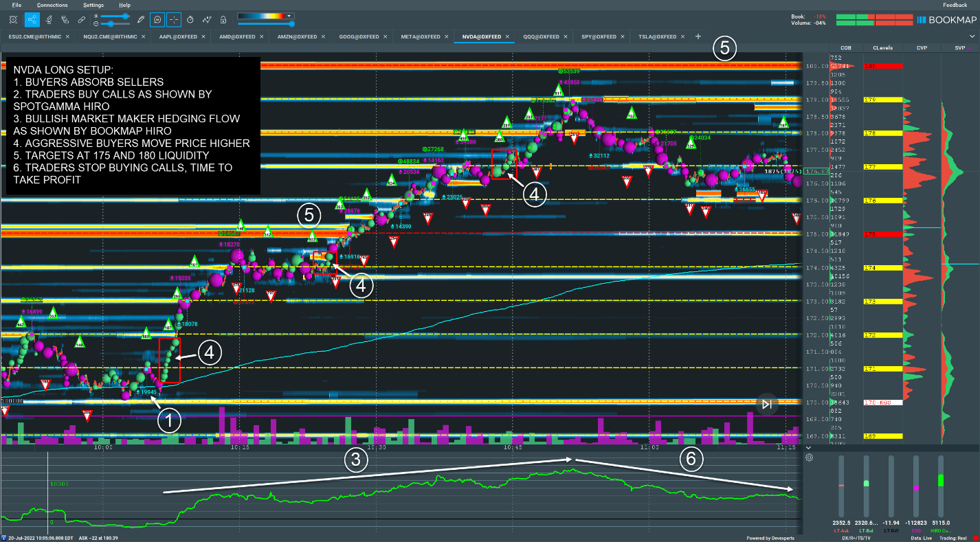Switch to QQQ@DXFEED tab
980x542 pixels.
(543, 36)
